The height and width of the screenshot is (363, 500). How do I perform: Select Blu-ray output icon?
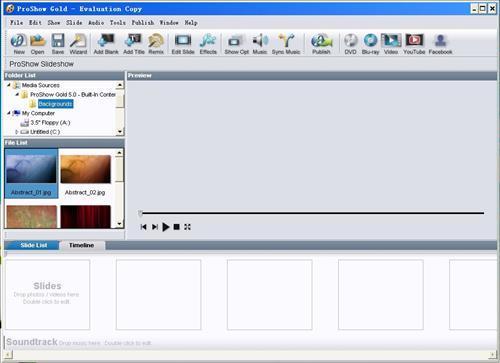[370, 44]
